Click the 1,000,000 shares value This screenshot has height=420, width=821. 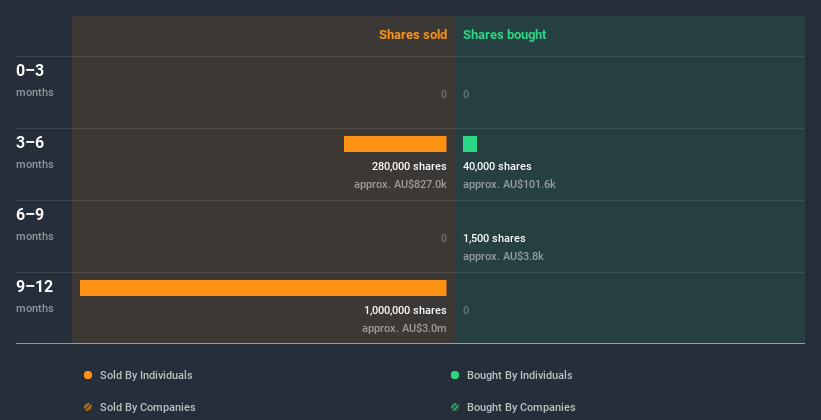(x=405, y=310)
